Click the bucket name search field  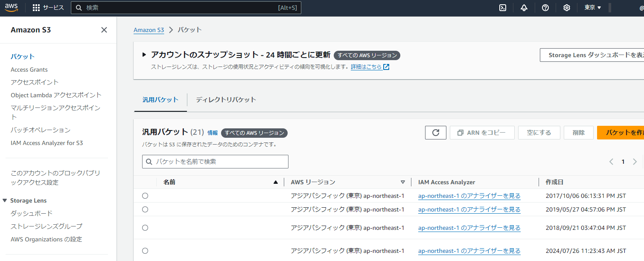(x=215, y=162)
